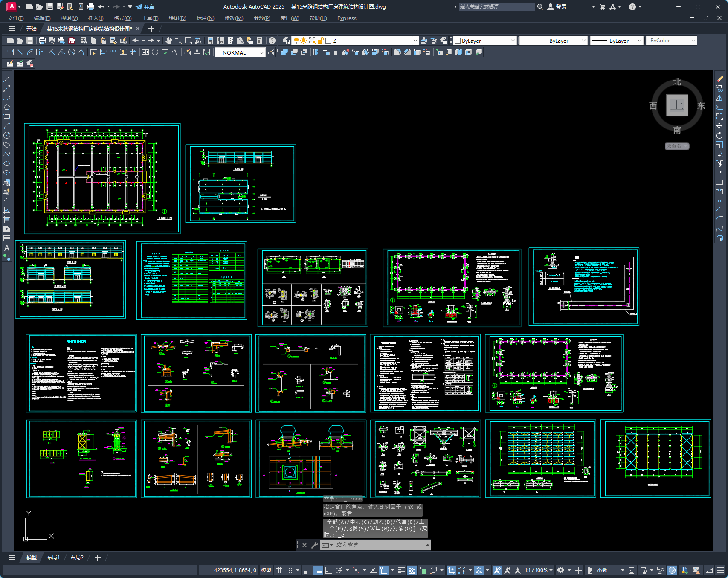Select the Mirror modify tool
This screenshot has width=728, height=578.
tap(719, 98)
